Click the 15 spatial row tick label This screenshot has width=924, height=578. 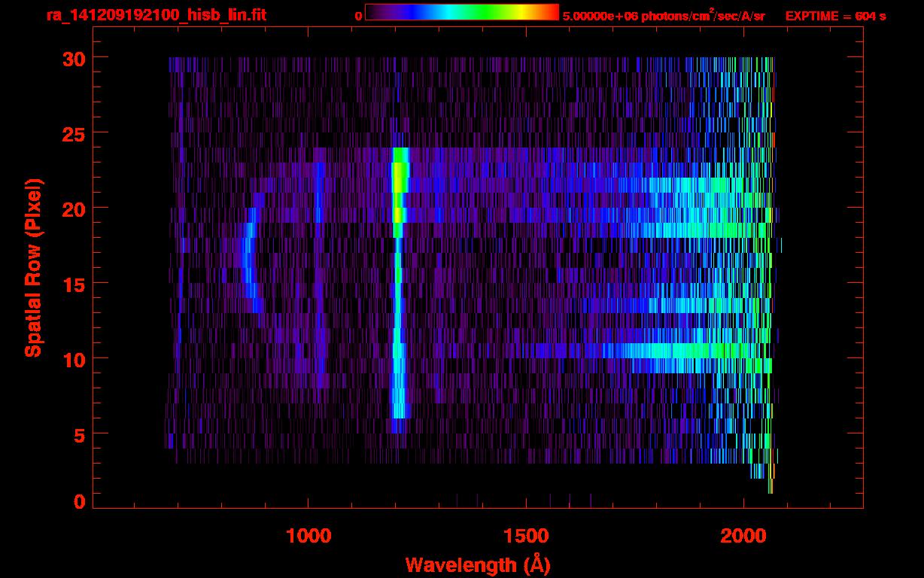(73, 284)
